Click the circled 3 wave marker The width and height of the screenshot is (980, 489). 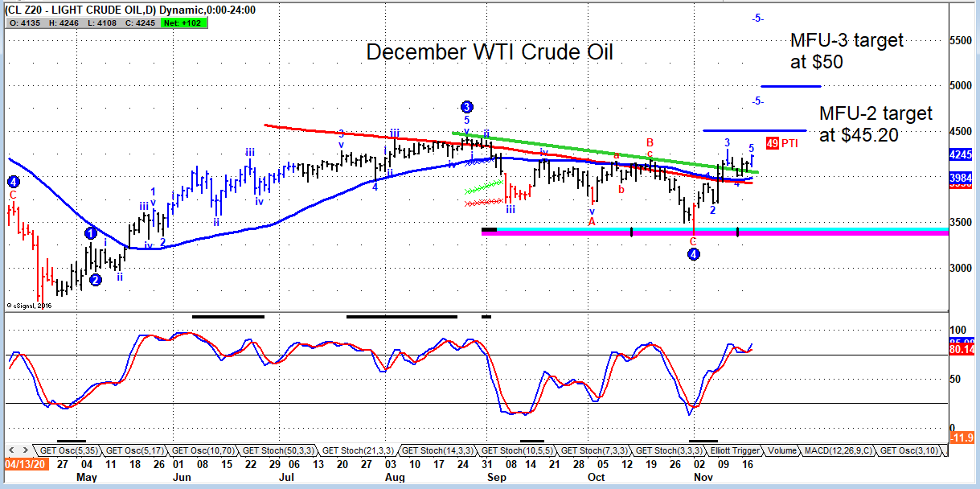pos(467,106)
